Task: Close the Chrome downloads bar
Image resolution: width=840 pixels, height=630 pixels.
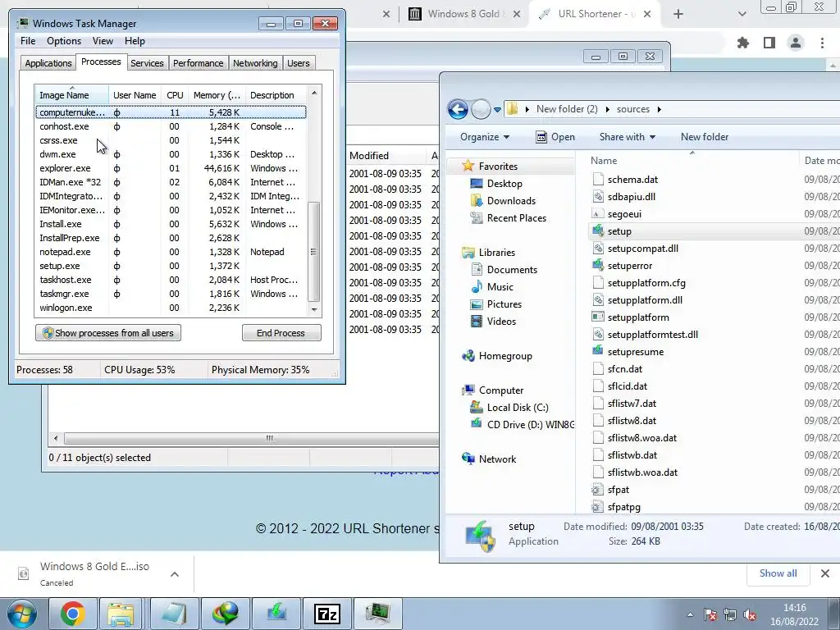Action: point(825,573)
